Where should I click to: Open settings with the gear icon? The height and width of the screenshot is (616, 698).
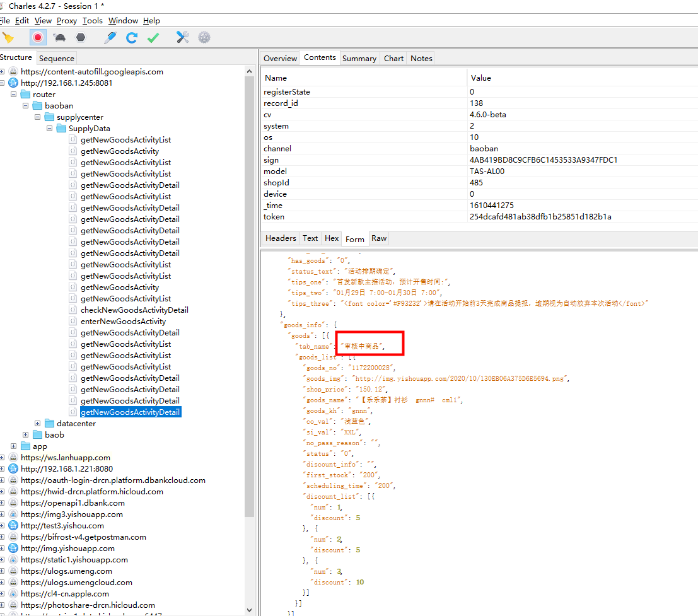point(204,37)
